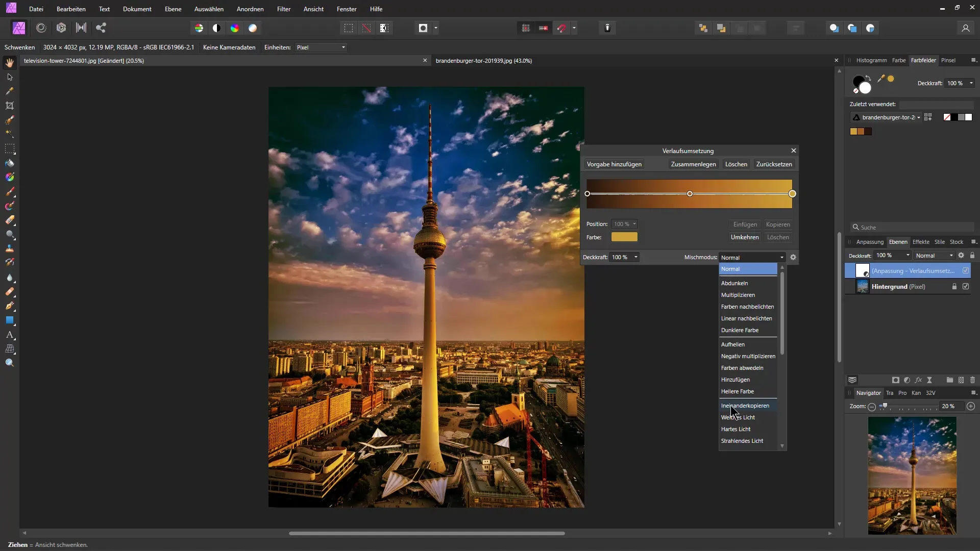Open the Einheiten Pixel dropdown
The image size is (980, 551).
321,47
